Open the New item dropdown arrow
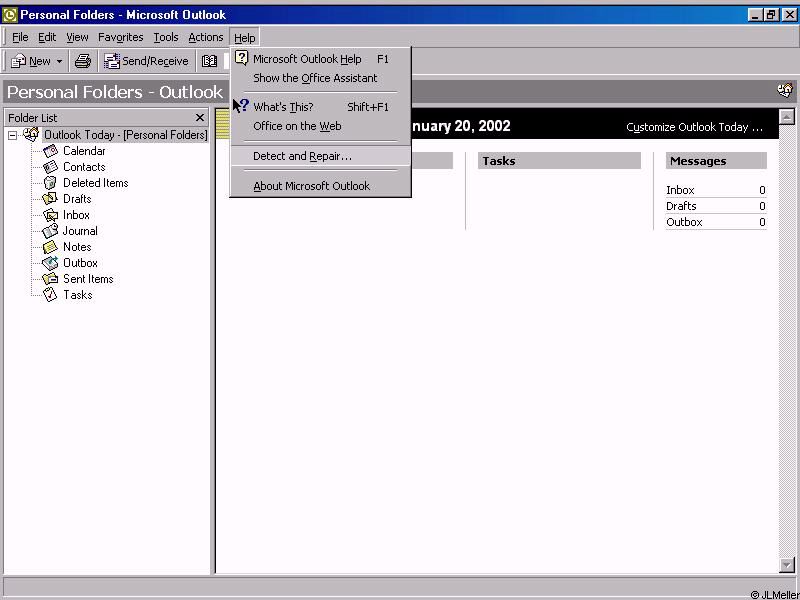 59,61
